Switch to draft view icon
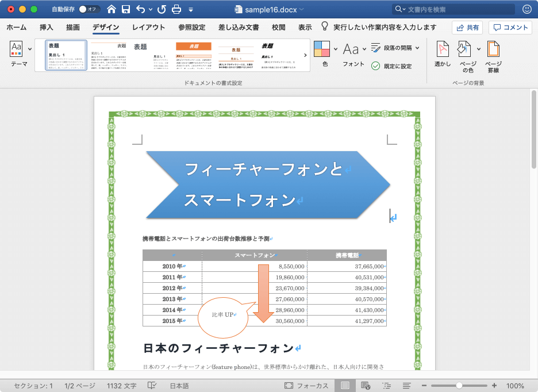538x392 pixels. (x=407, y=386)
